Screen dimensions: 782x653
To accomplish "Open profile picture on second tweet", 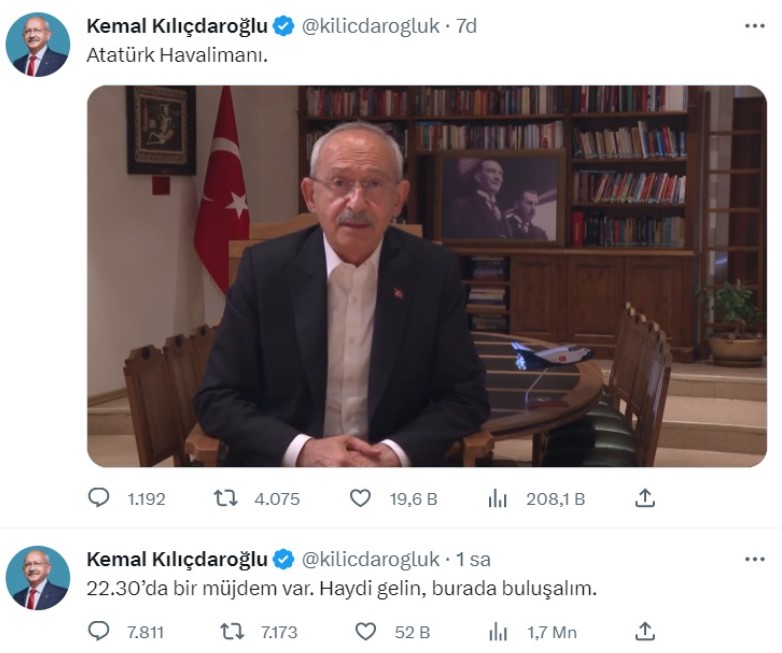I will pyautogui.click(x=38, y=578).
